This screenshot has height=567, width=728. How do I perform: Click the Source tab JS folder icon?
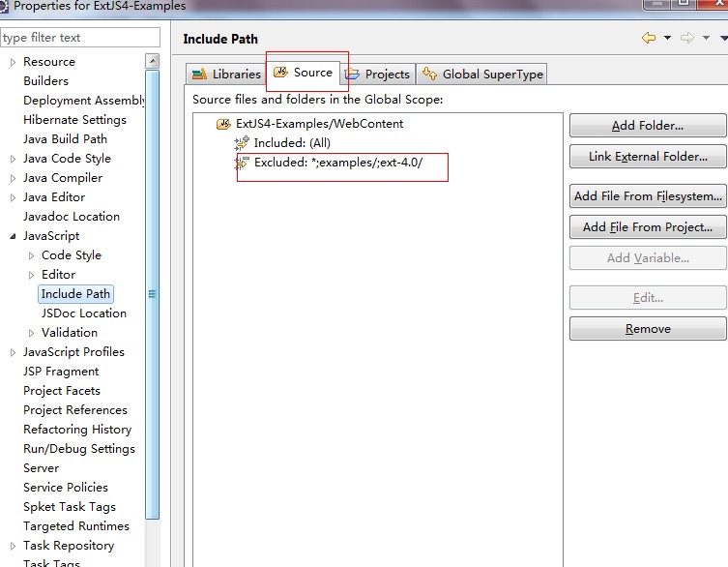pos(280,72)
